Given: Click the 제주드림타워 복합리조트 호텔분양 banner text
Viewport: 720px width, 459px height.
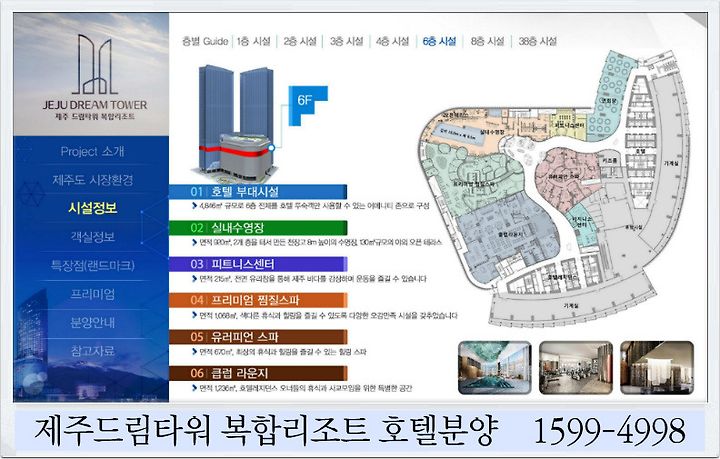Looking at the screenshot, I should [x=266, y=431].
